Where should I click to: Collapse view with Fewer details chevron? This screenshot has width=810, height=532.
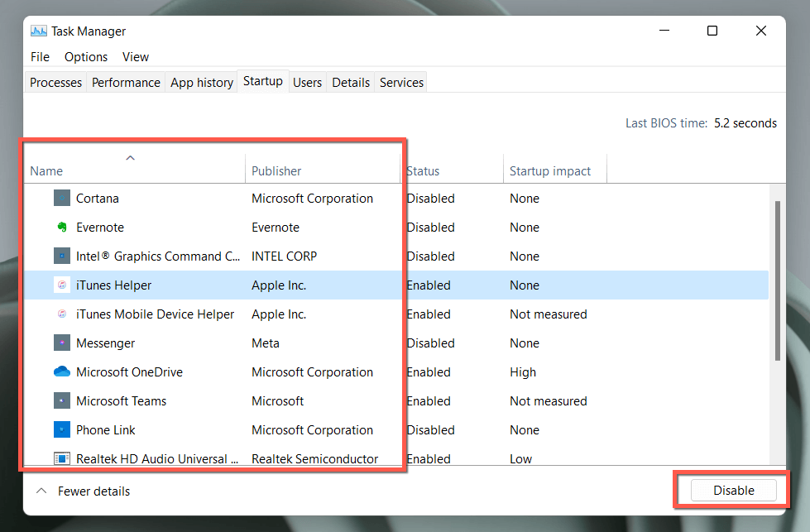click(x=41, y=491)
